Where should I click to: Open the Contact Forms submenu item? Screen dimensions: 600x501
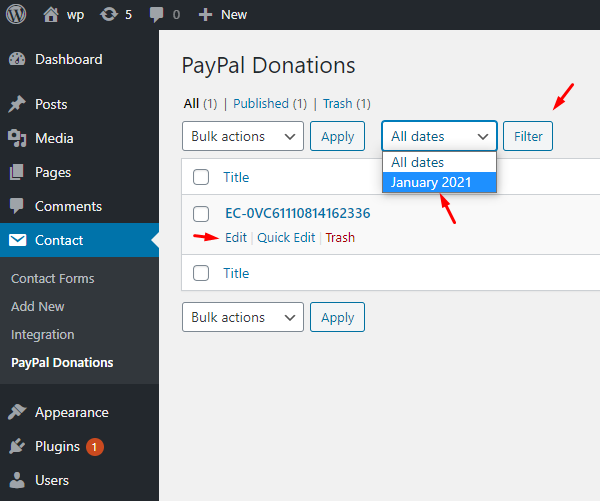pyautogui.click(x=52, y=278)
